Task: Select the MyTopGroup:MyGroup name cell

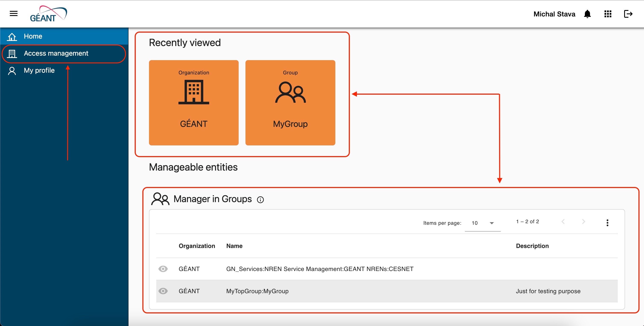Action: point(257,291)
